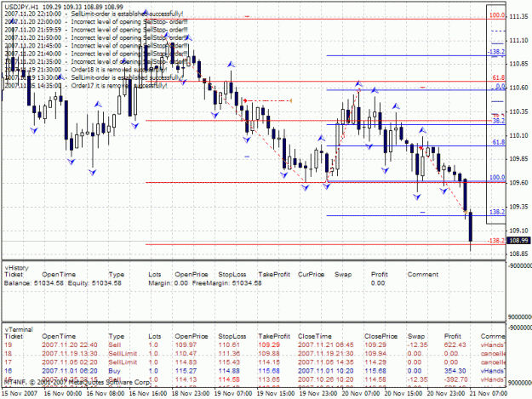Image resolution: width=532 pixels, height=399 pixels.
Task: Click close price 114.29 of ticket 17
Action: (x=375, y=362)
